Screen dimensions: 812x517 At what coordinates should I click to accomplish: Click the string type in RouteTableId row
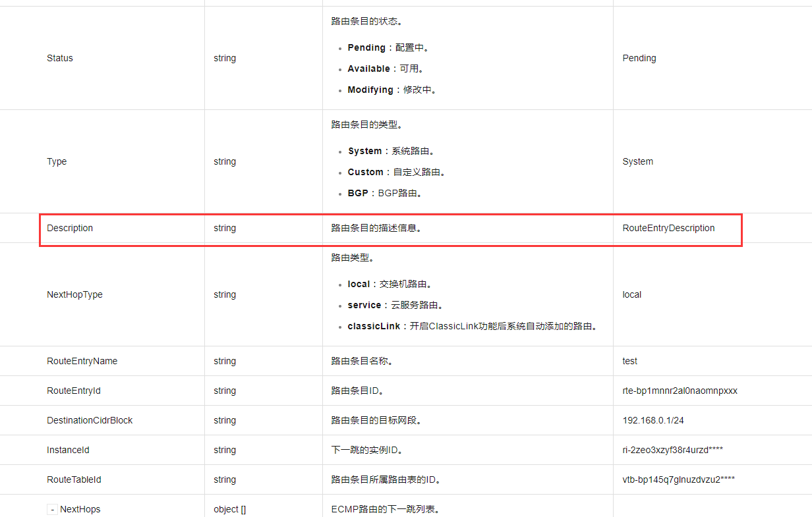(x=225, y=479)
